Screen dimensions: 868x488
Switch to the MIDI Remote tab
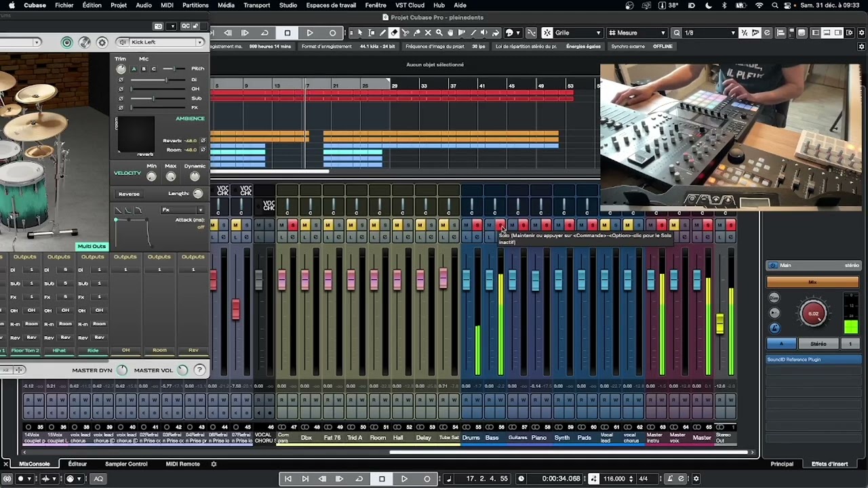(183, 464)
